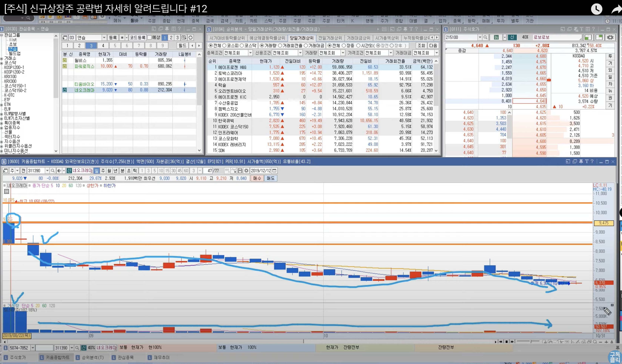Click the stock code search magnifier in chart
The width and height of the screenshot is (622, 364).
53,171
